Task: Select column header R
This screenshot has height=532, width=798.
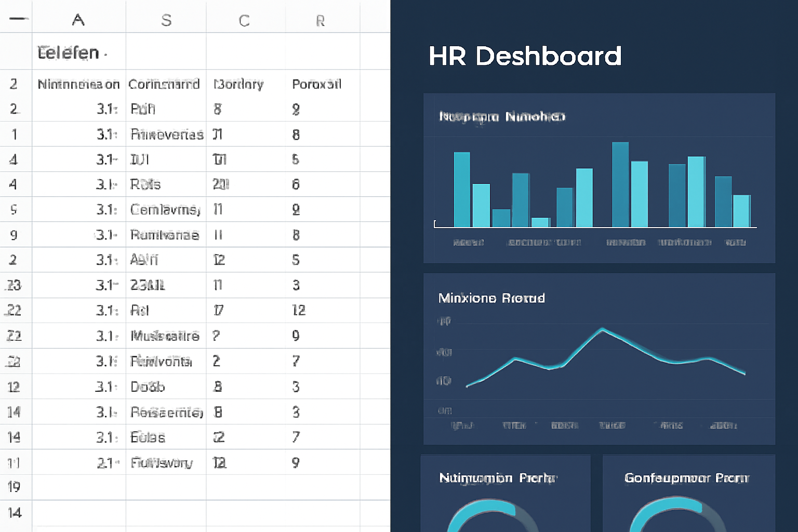Action: point(321,20)
